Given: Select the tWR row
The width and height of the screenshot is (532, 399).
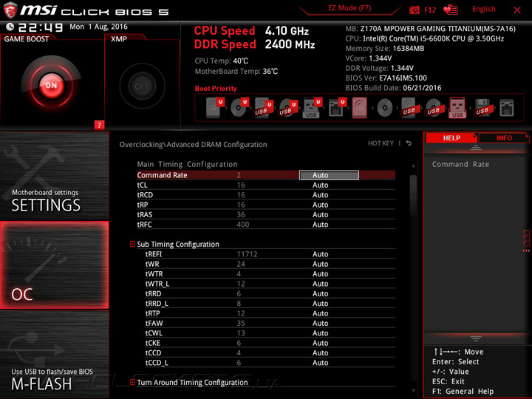Looking at the screenshot, I should (x=270, y=264).
